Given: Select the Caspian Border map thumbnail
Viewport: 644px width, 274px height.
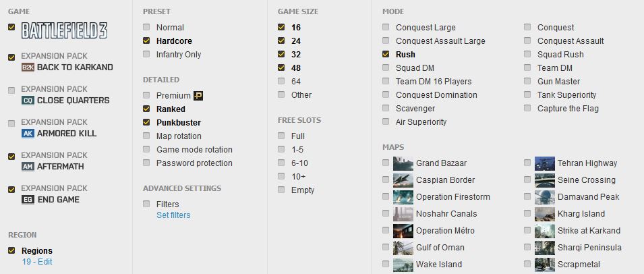Looking at the screenshot, I should [x=403, y=180].
